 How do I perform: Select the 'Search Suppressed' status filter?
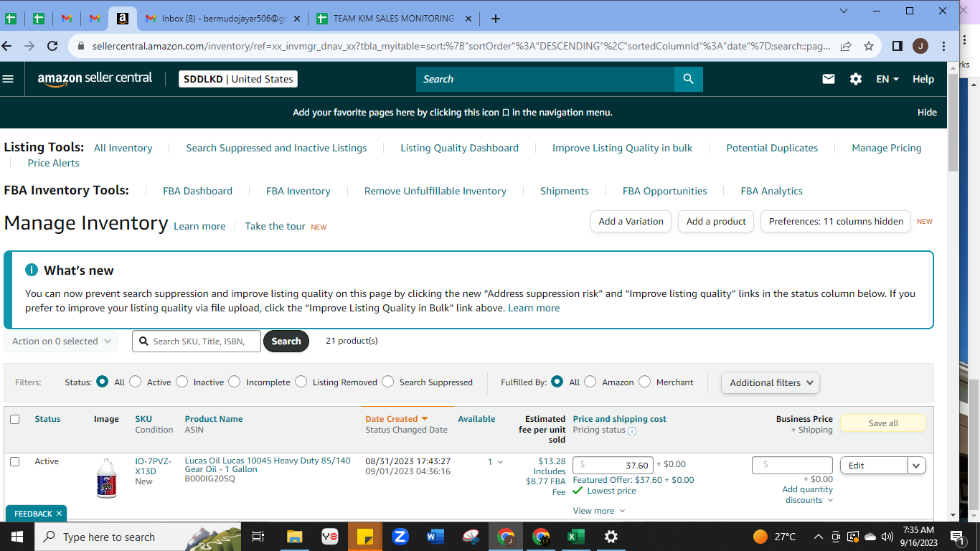click(x=388, y=382)
